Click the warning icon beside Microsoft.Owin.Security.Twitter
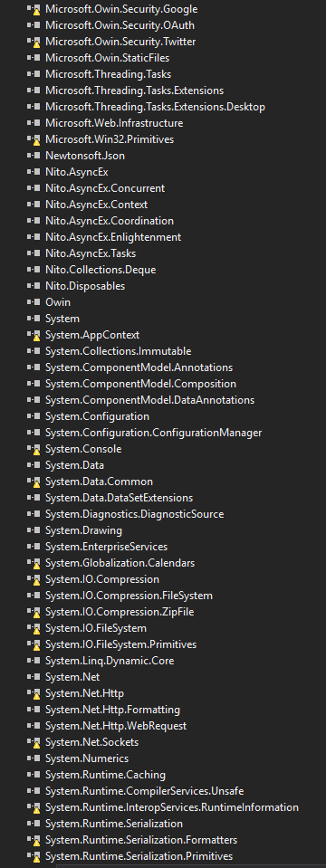This screenshot has height=868, width=326. [34, 42]
